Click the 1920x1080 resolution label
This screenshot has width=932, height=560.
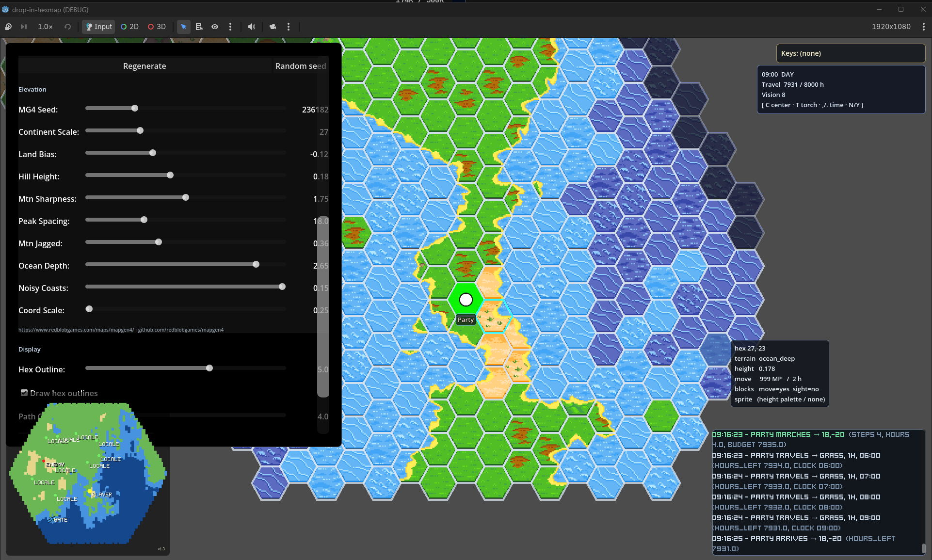pos(891,27)
